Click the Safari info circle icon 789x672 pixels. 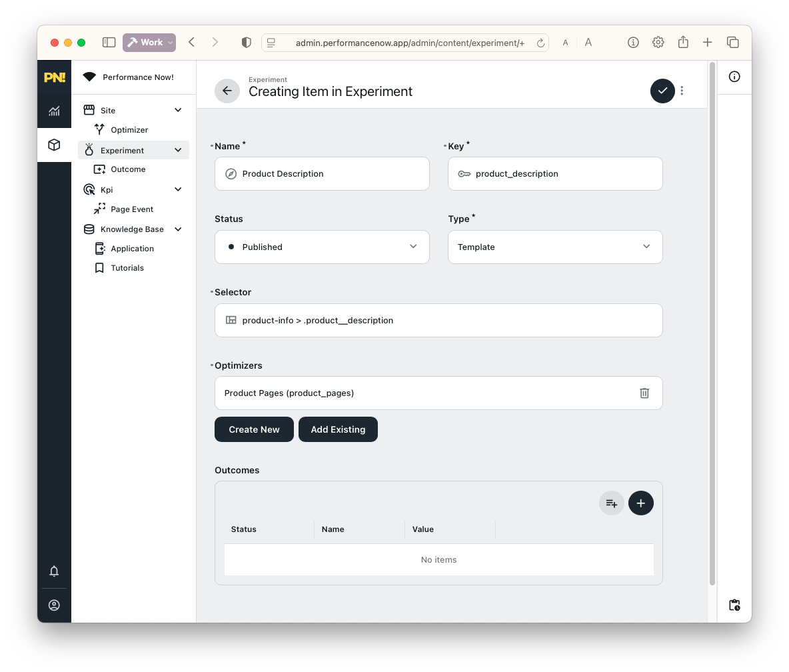pos(633,43)
